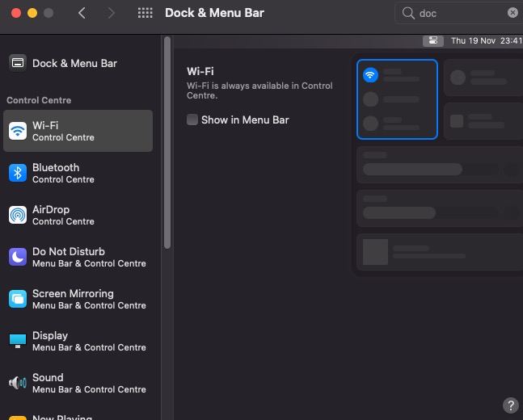523x420 pixels.
Task: Click into the search field containing 'doc'
Action: (x=460, y=14)
